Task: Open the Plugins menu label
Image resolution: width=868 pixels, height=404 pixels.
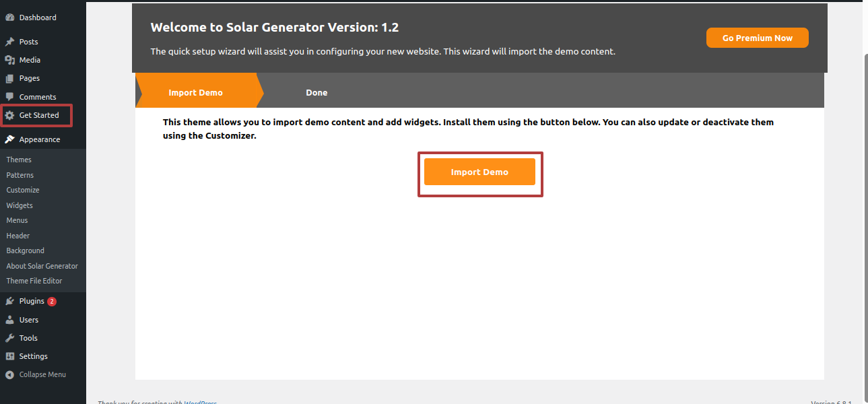Action: click(32, 301)
